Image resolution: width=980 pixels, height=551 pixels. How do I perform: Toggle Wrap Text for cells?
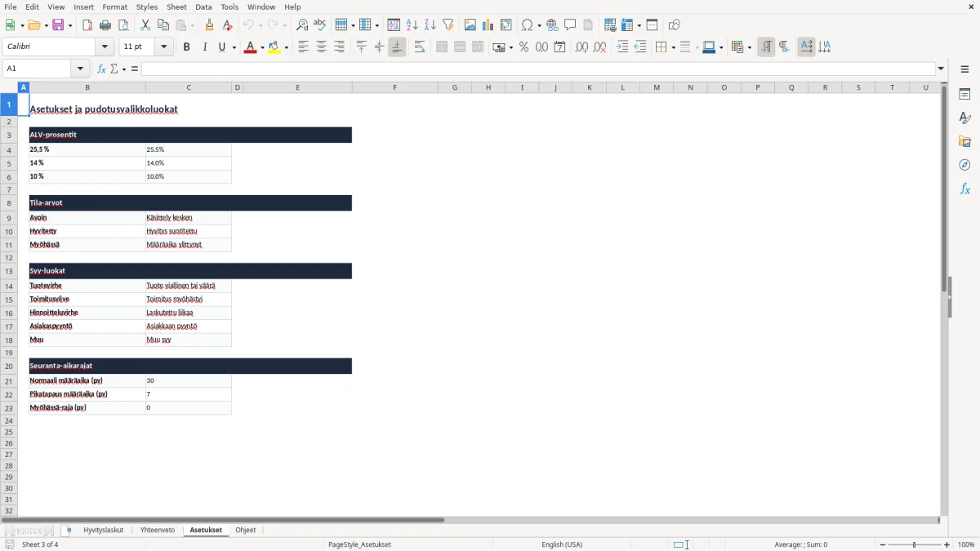pos(420,47)
